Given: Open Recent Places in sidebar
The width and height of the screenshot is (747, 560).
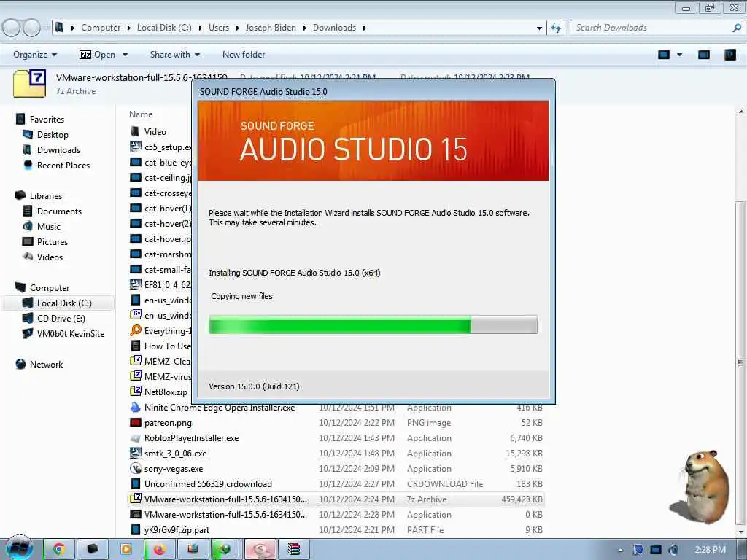Looking at the screenshot, I should tap(63, 166).
